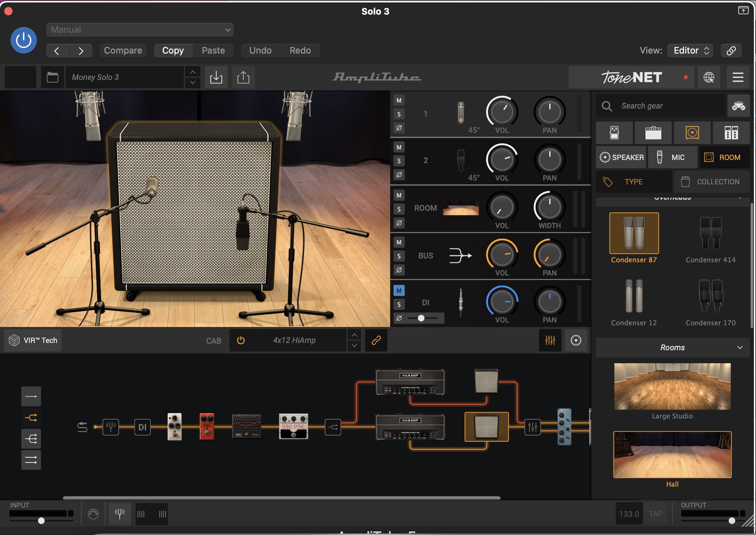Open the hamburger main menu
This screenshot has width=756, height=535.
click(738, 77)
